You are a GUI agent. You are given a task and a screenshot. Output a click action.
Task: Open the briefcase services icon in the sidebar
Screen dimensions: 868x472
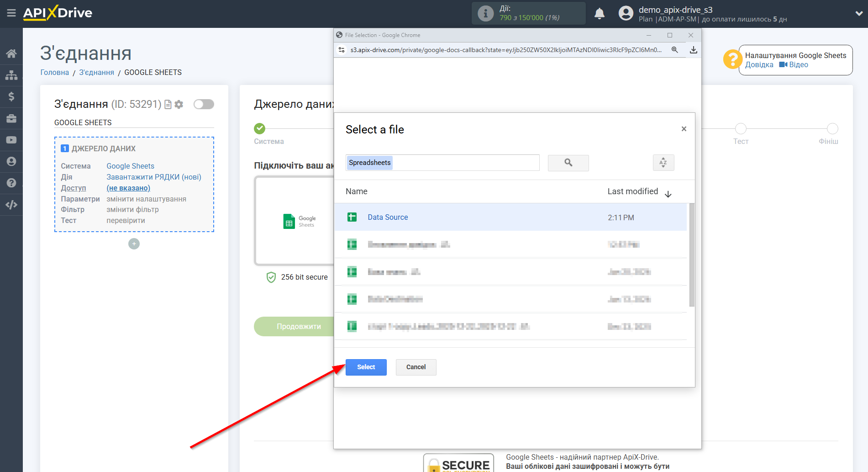click(11, 118)
